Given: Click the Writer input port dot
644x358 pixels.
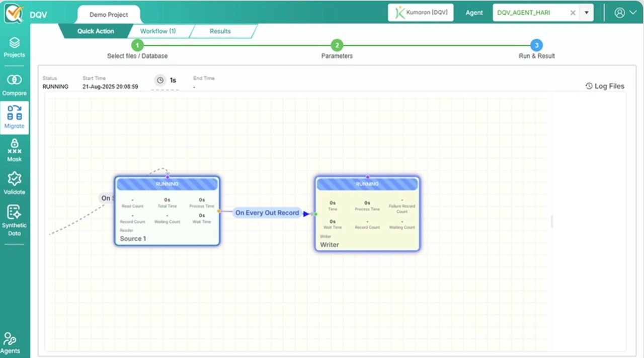Looking at the screenshot, I should pyautogui.click(x=315, y=214).
